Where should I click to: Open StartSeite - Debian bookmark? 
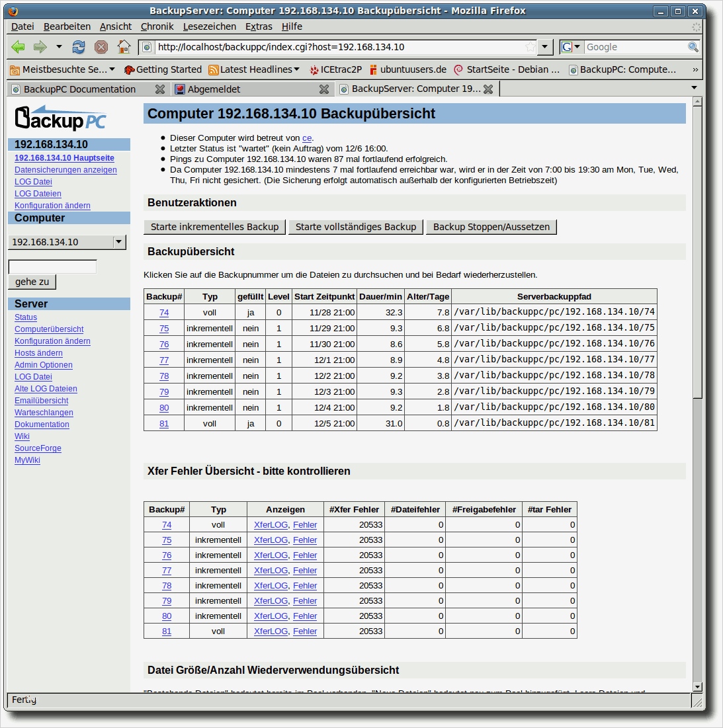507,69
